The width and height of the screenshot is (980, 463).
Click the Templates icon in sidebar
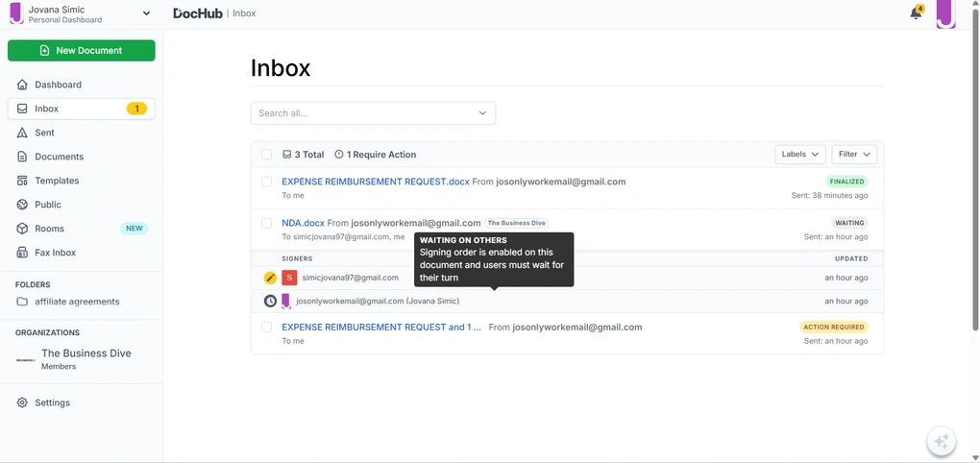pyautogui.click(x=22, y=181)
